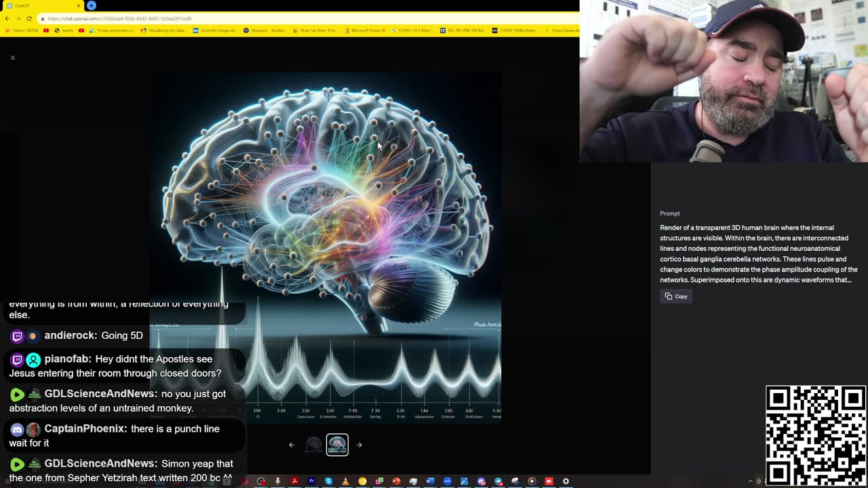Select the first dark brain thumbnail
Screen dimensions: 868x488
tap(314, 445)
